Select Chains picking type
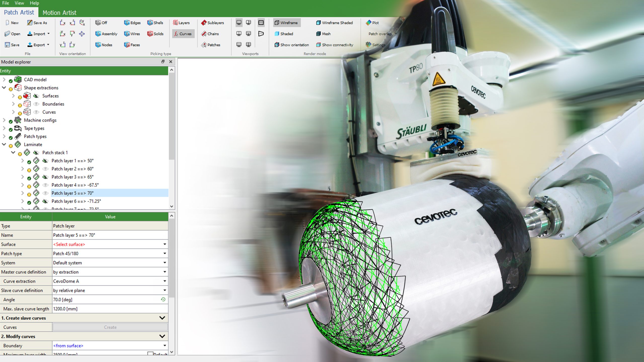 (x=210, y=34)
